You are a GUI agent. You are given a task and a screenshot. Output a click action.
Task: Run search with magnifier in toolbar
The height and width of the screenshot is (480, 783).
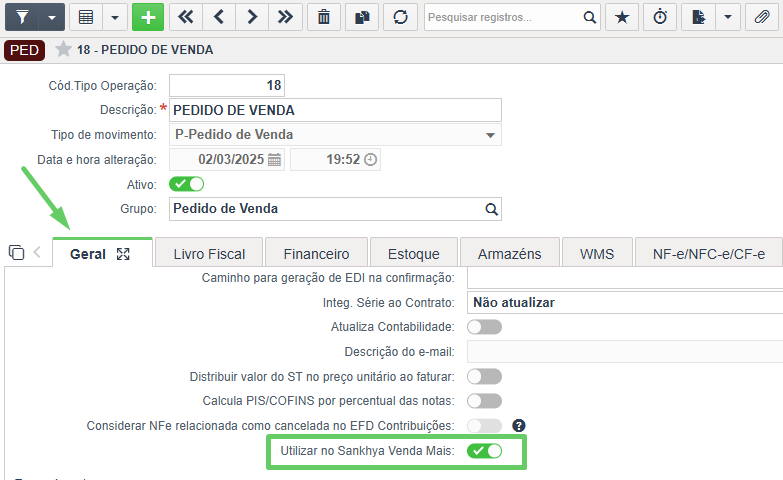tap(590, 17)
